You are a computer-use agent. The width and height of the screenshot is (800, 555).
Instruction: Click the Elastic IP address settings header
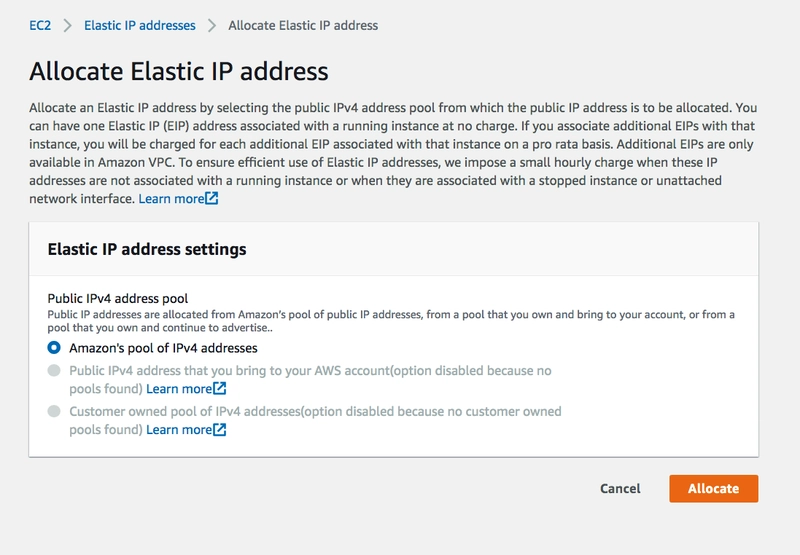click(x=147, y=249)
